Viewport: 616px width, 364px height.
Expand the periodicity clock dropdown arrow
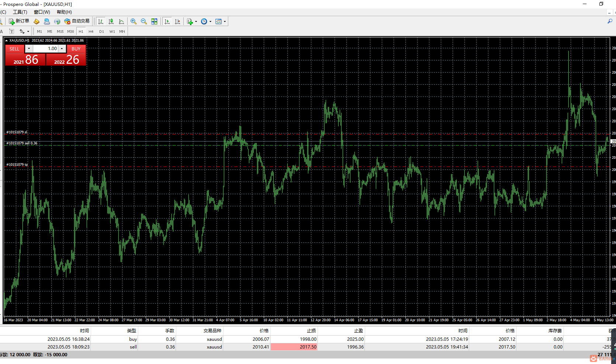tap(211, 21)
